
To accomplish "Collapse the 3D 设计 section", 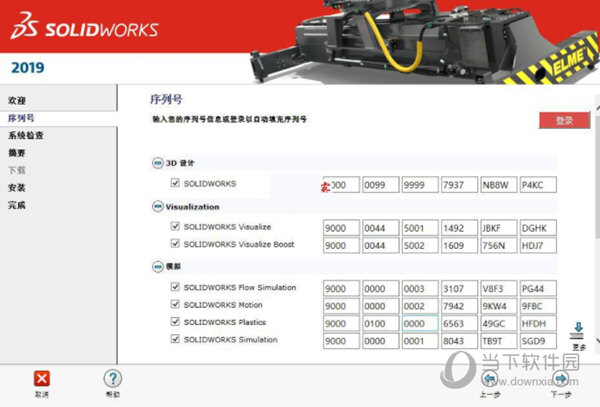I will point(158,163).
